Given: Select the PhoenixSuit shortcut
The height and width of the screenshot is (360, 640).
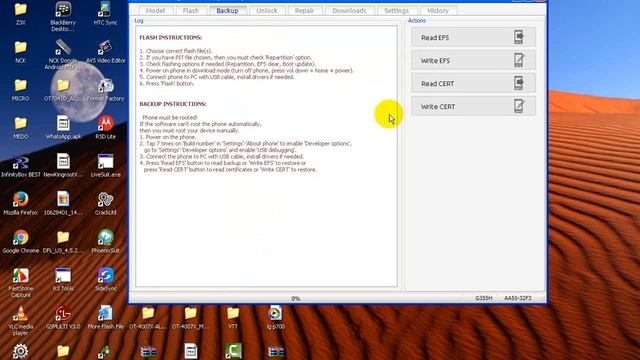Looking at the screenshot, I should [x=105, y=242].
